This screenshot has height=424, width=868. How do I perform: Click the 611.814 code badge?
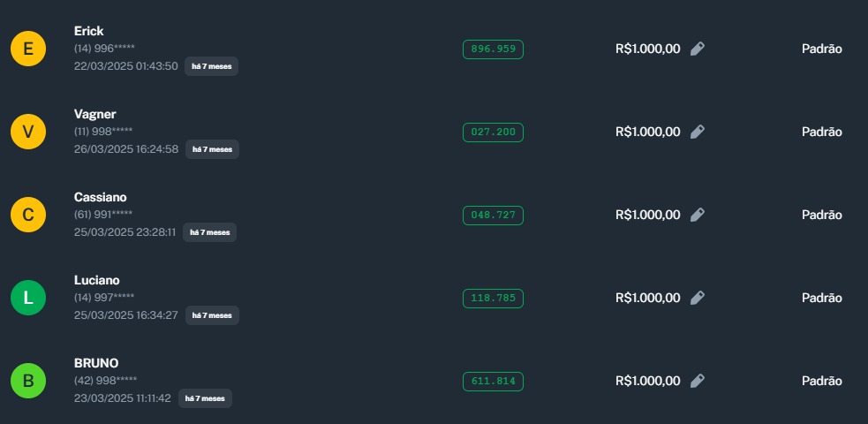[x=493, y=382]
